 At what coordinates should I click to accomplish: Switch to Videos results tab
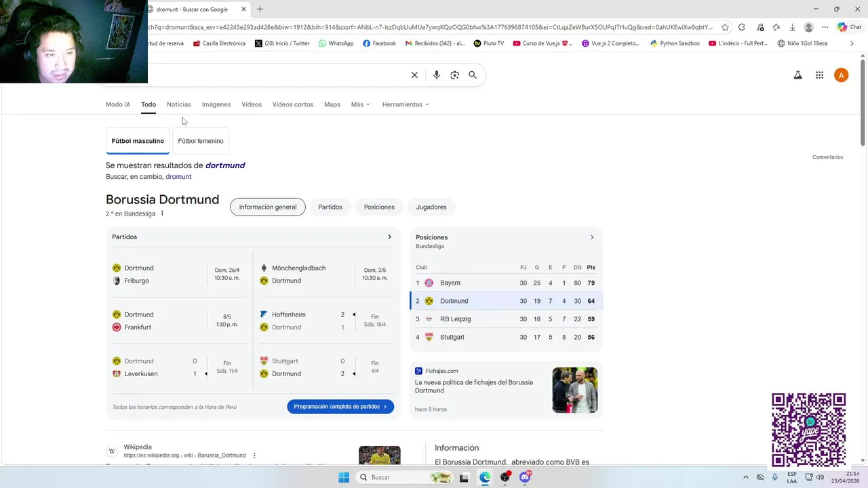click(x=252, y=104)
